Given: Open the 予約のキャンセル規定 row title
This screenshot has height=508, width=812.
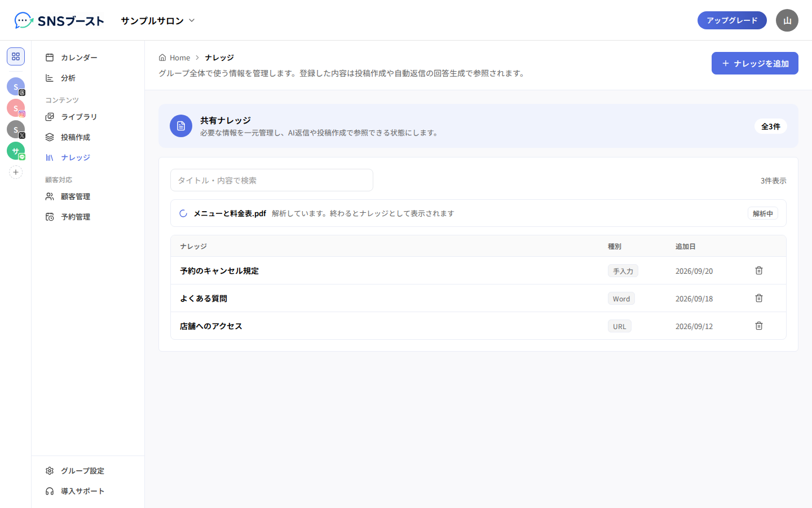Looking at the screenshot, I should 219,271.
